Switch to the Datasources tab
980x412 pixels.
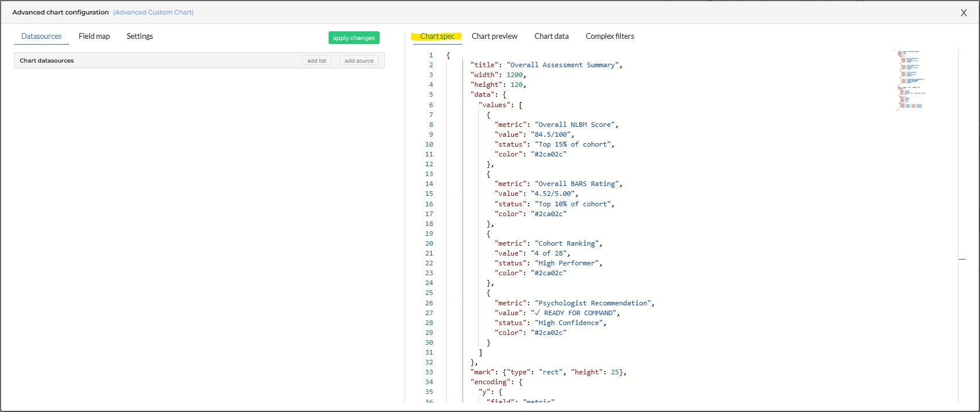tap(41, 36)
